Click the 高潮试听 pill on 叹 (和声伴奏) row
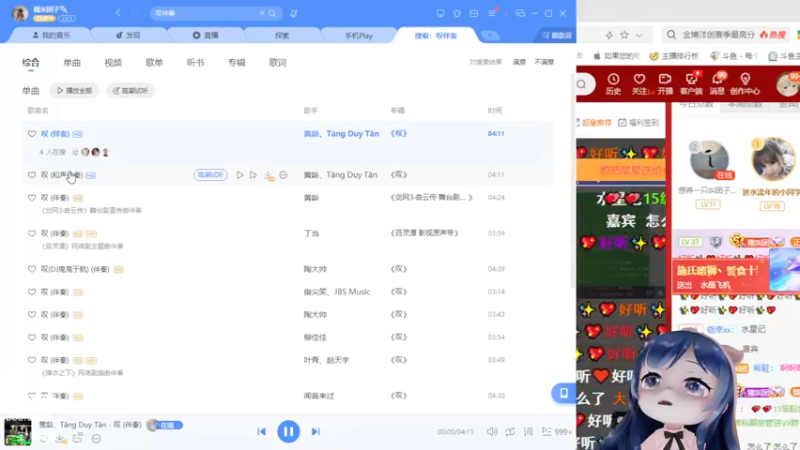Image resolution: width=800 pixels, height=450 pixels. 210,174
